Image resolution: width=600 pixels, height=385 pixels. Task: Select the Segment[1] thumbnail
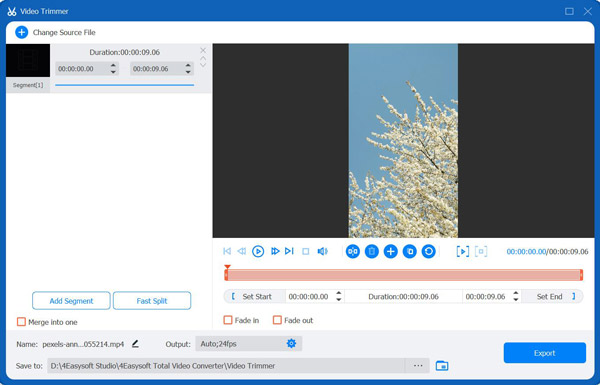[x=28, y=60]
